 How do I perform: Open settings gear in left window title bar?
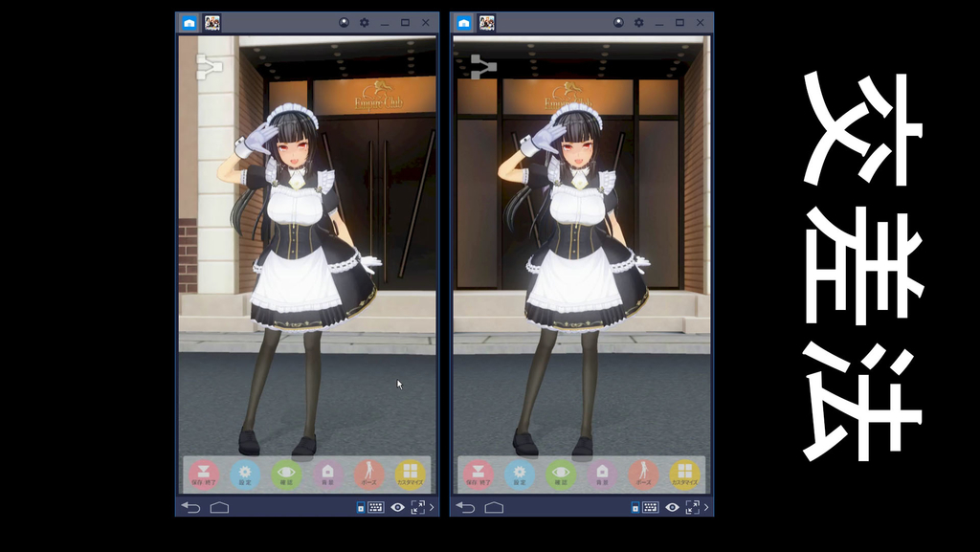tap(365, 22)
